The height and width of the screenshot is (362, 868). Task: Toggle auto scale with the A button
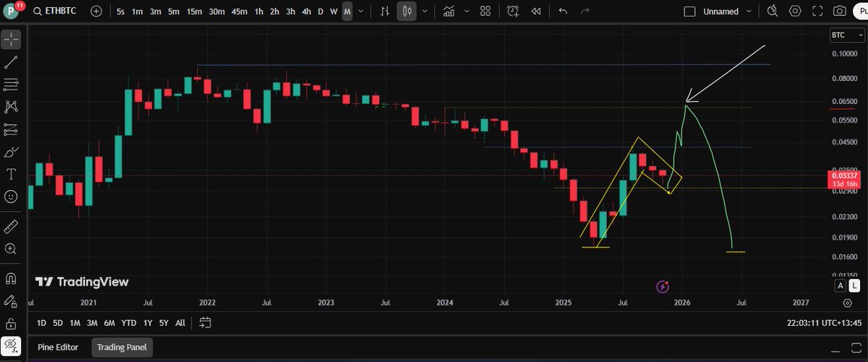click(x=841, y=286)
